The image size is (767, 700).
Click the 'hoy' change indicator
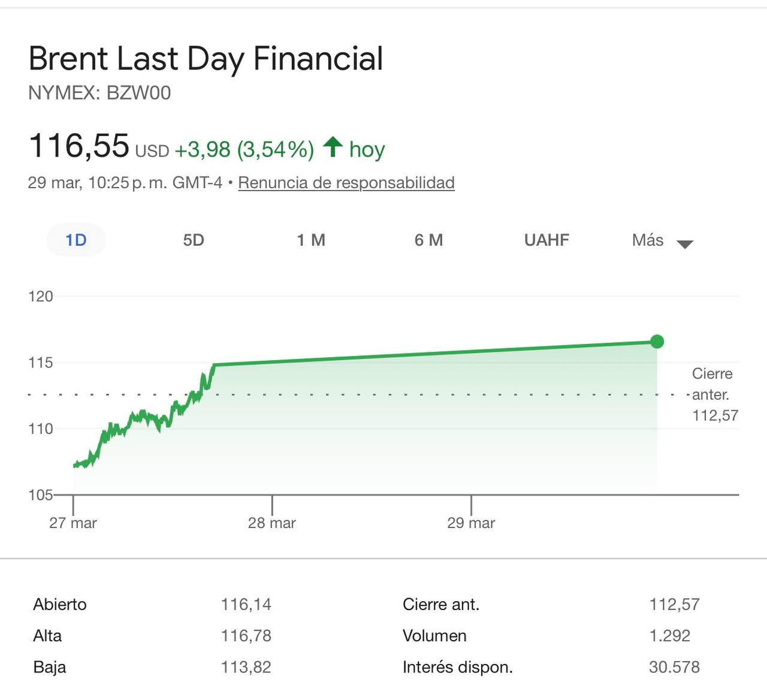point(367,150)
